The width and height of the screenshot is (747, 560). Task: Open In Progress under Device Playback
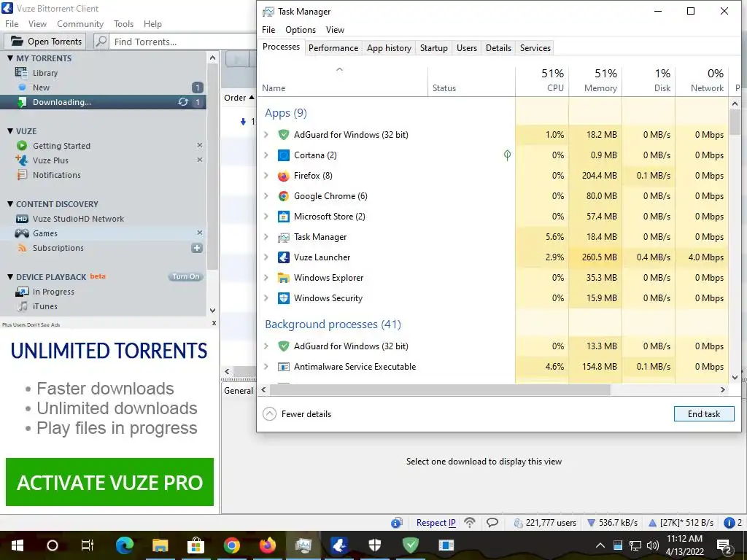[53, 292]
